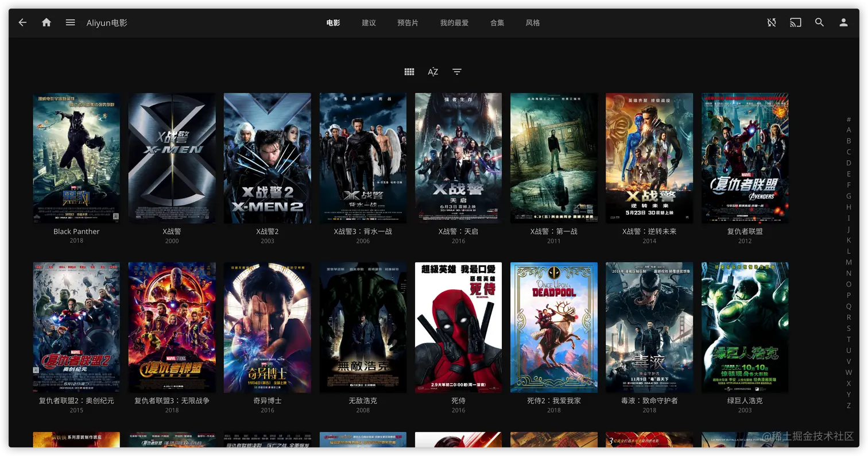
Task: Change grid view layout icon
Action: point(409,72)
